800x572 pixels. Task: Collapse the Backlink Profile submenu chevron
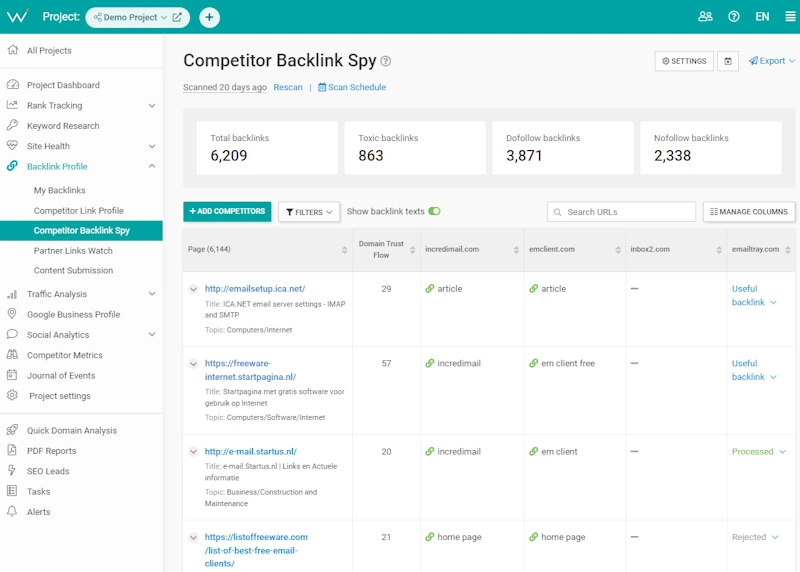pyautogui.click(x=152, y=166)
